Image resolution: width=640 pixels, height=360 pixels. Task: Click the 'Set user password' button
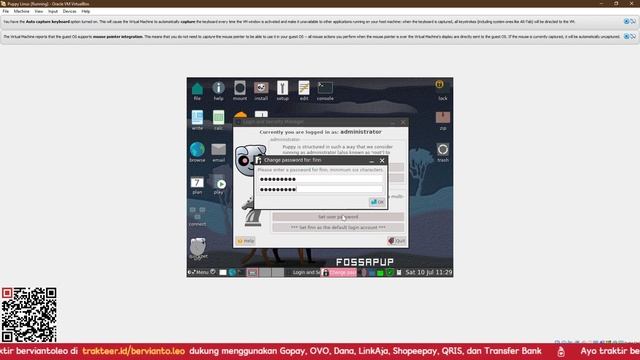[x=338, y=217]
